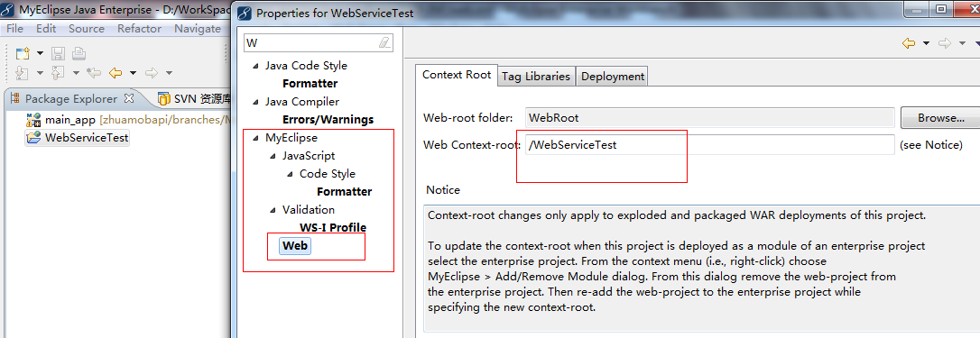
Task: Click the filter text field containing W
Action: point(319,42)
